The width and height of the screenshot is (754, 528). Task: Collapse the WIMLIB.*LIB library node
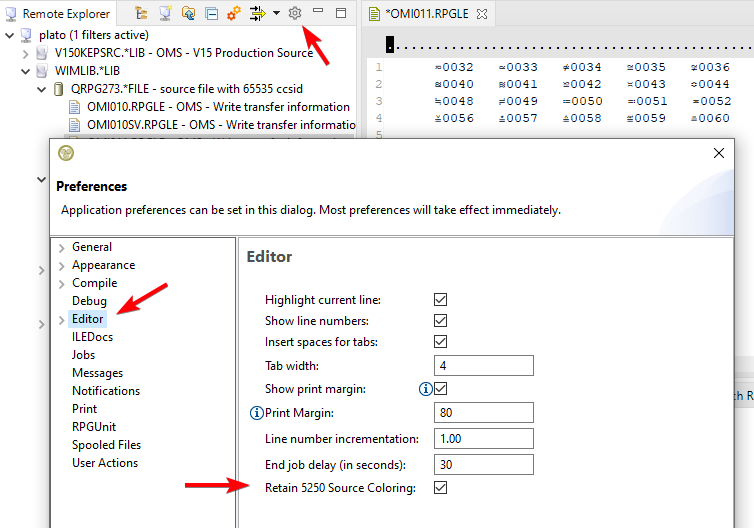(x=26, y=71)
